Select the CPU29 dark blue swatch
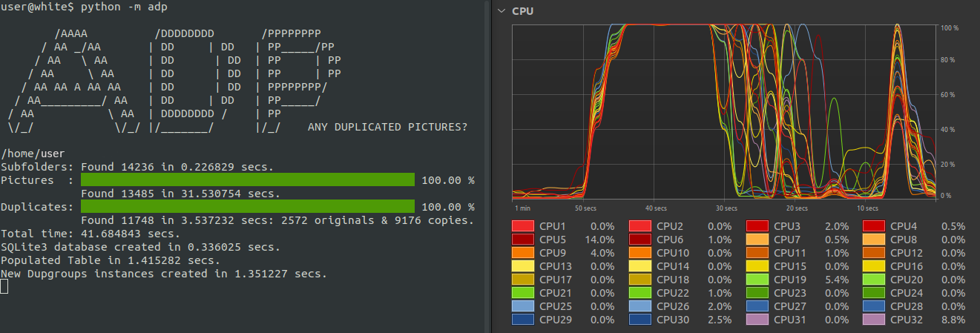This screenshot has height=333, width=980. click(x=523, y=320)
